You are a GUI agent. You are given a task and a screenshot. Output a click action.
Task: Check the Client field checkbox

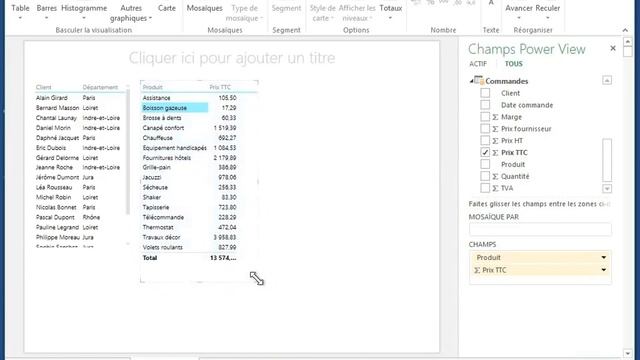485,93
